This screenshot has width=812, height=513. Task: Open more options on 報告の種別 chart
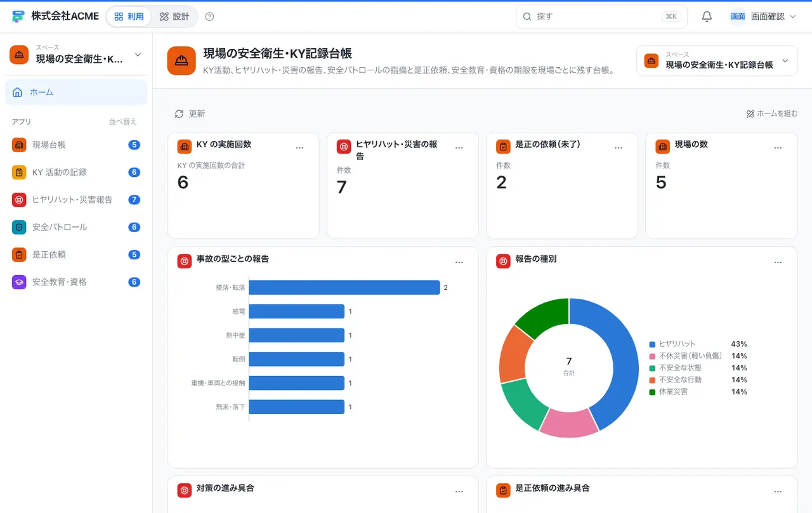[x=778, y=263]
